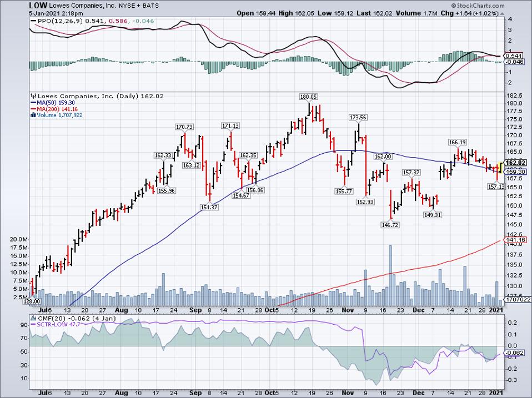Click the 152.93 low price label

click(365, 202)
